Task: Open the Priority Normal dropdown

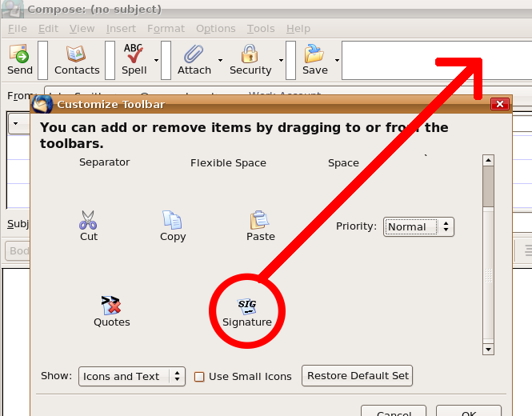Action: click(x=418, y=226)
